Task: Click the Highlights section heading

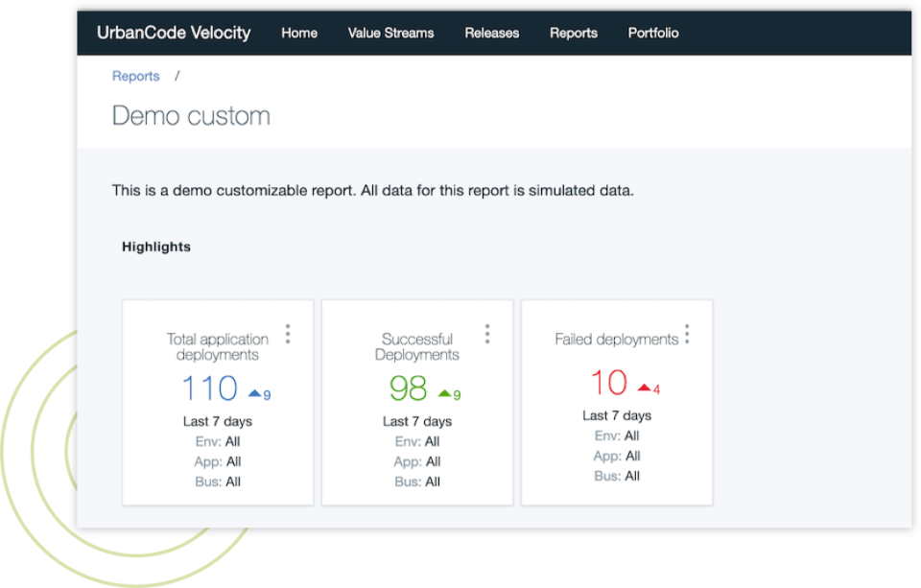Action: click(x=155, y=247)
